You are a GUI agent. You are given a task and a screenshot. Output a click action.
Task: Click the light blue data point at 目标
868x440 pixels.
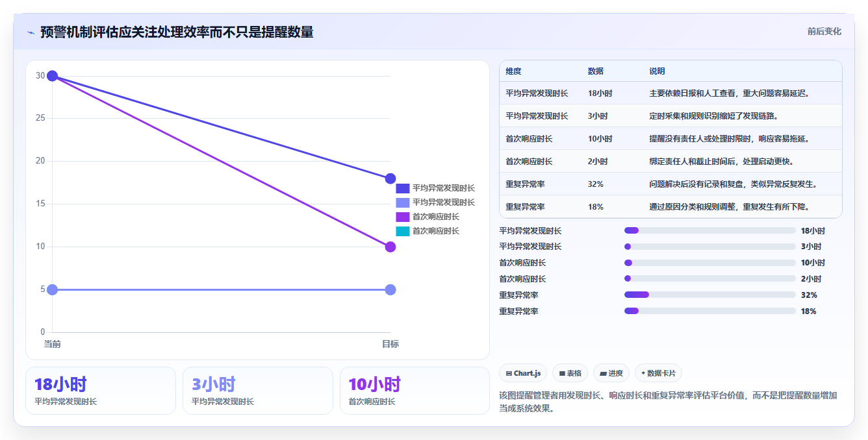pyautogui.click(x=390, y=289)
